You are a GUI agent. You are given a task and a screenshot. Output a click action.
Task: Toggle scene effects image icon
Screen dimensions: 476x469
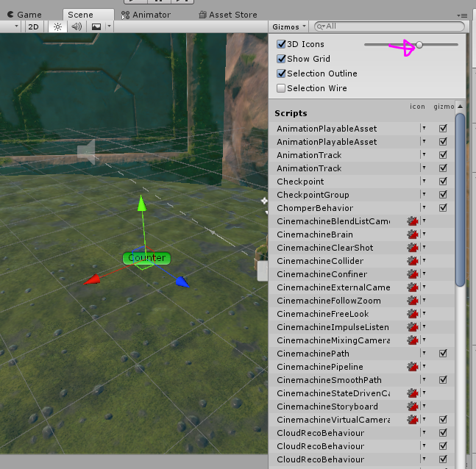pos(96,26)
